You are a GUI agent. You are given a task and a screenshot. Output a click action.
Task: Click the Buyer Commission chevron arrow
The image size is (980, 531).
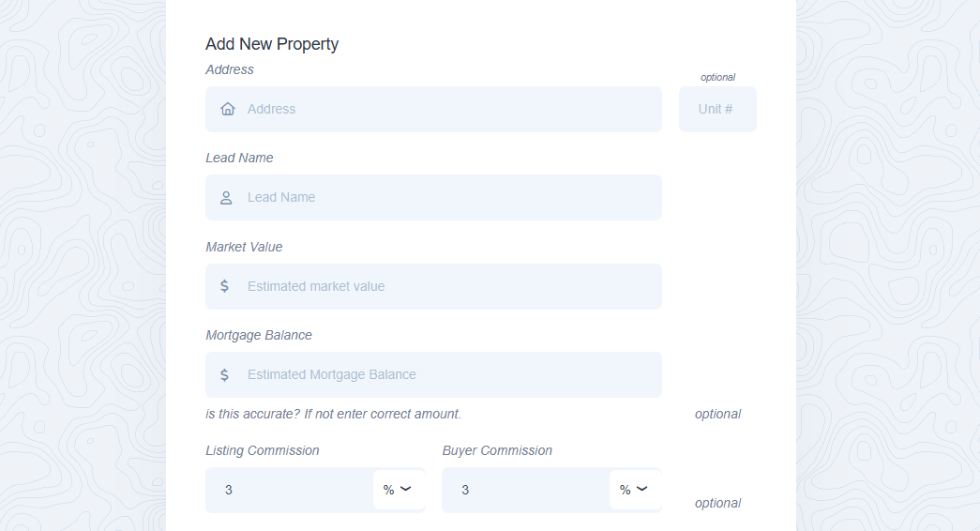click(x=642, y=490)
